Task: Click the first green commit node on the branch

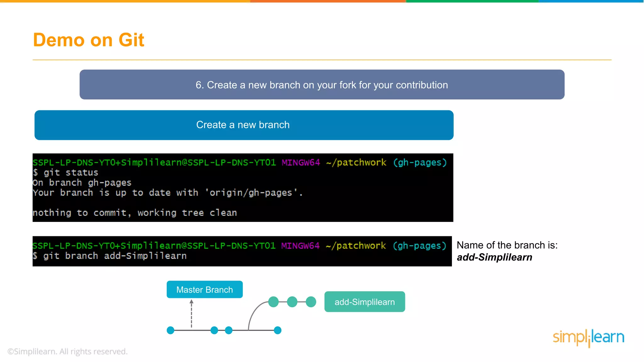Action: tap(274, 302)
